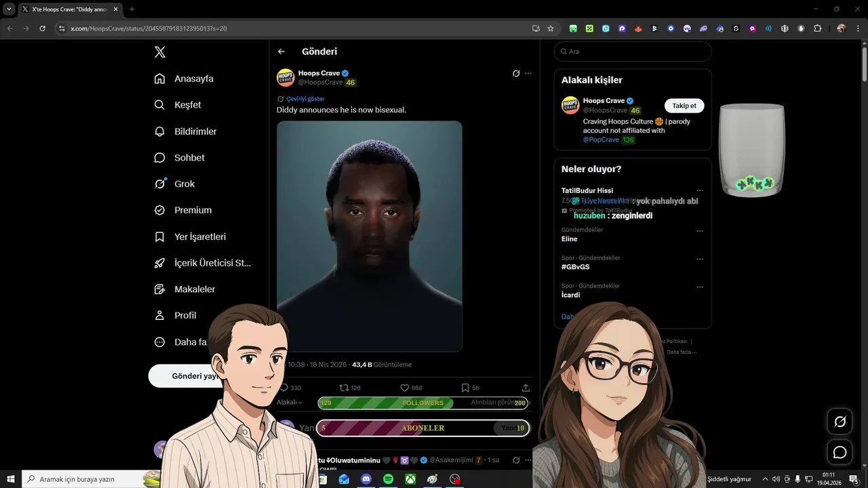
Task: Like the post (968 likes)
Action: [x=411, y=388]
